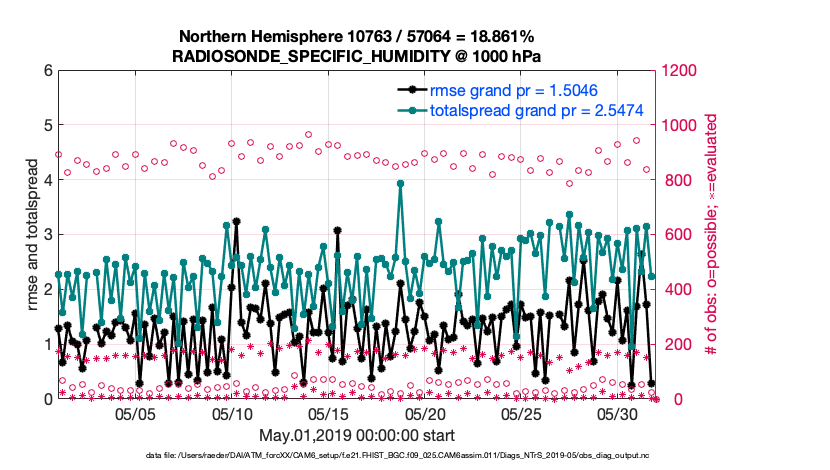Click the rmse spike just after 05/15
This screenshot has height=470, width=830.
click(x=338, y=229)
